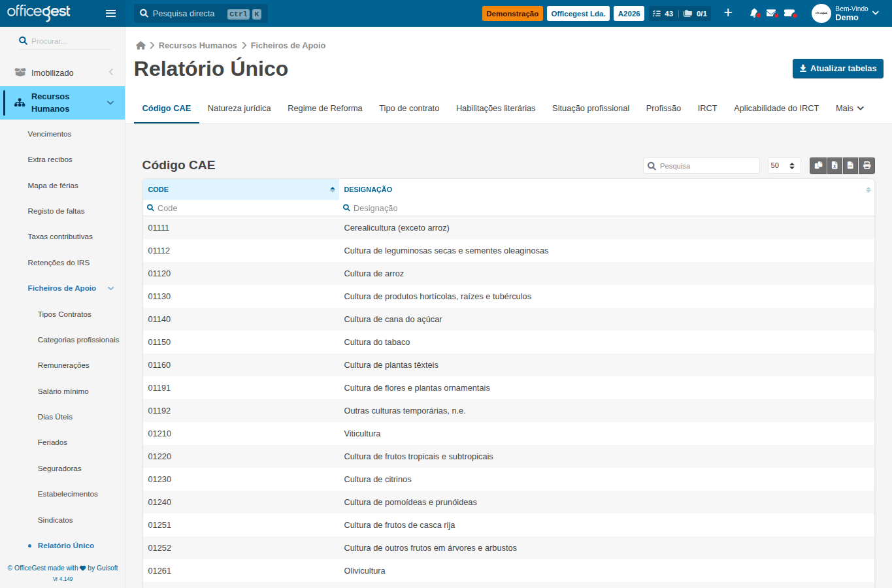Select the Código CAE tab

coord(167,108)
